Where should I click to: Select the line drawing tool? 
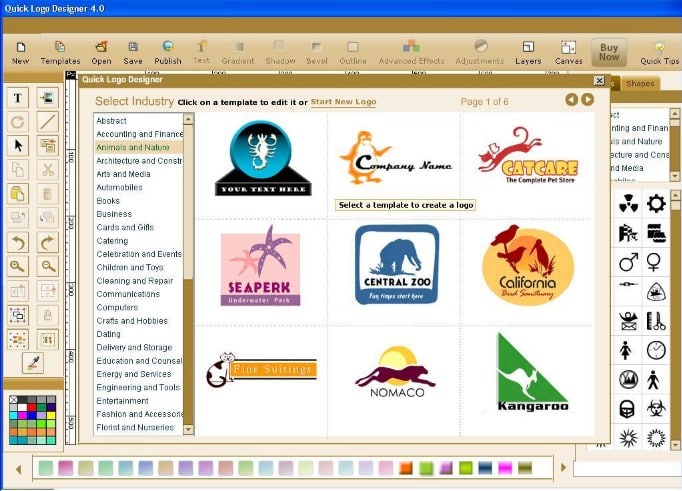pyautogui.click(x=47, y=121)
